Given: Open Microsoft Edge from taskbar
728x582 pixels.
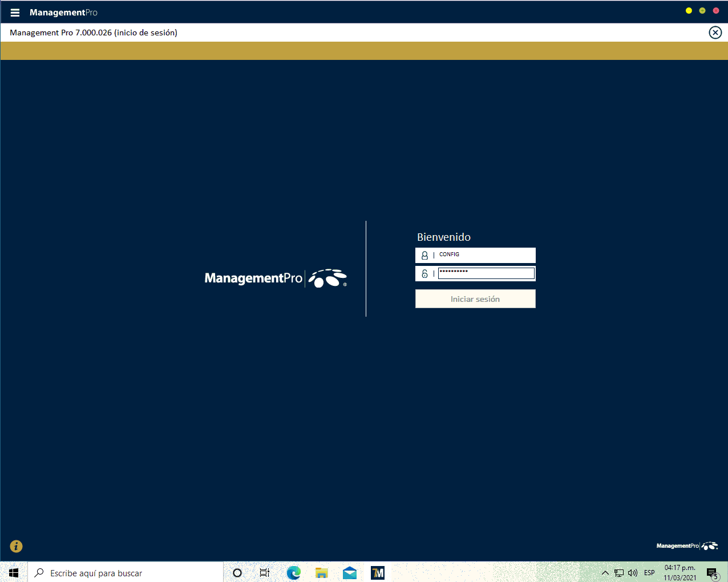Looking at the screenshot, I should pyautogui.click(x=294, y=573).
